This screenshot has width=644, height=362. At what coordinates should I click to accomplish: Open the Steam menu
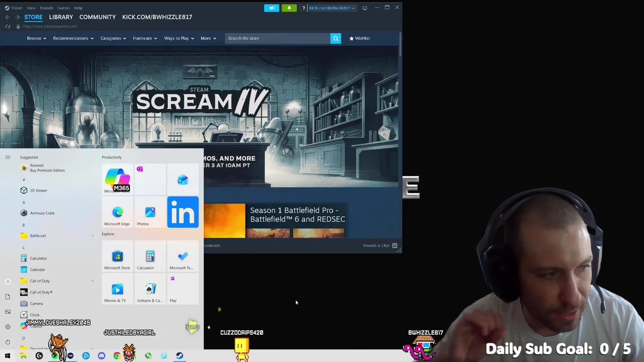17,8
